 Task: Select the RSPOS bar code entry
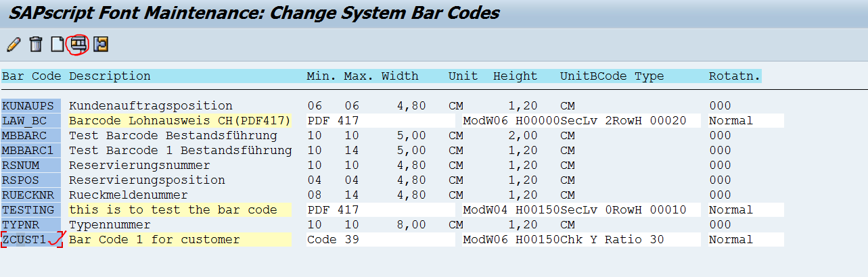(x=21, y=180)
